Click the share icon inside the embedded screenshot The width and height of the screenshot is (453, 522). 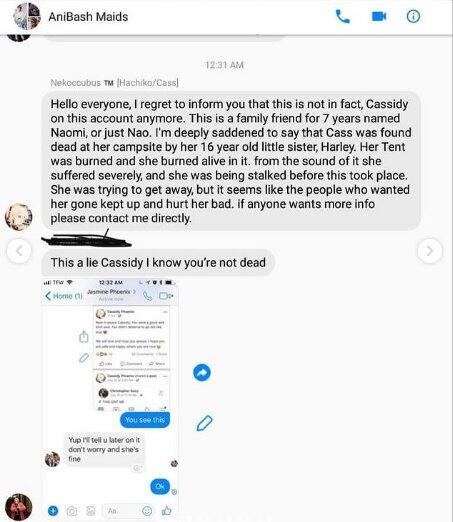pyautogui.click(x=84, y=336)
